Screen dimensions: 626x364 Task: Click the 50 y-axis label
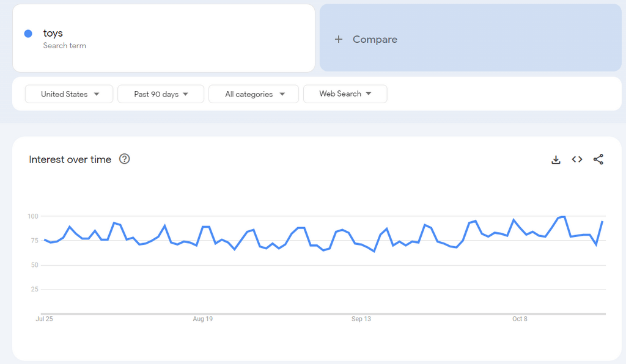coord(35,265)
